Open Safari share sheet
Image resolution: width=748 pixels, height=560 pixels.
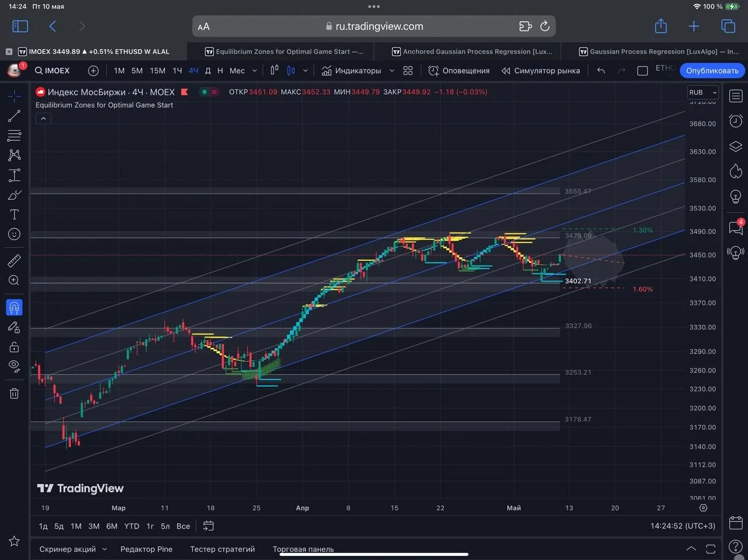[x=661, y=26]
